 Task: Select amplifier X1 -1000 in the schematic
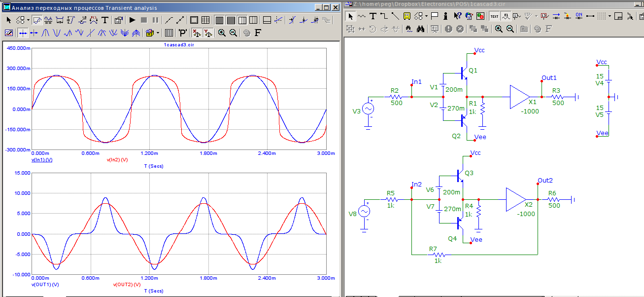click(x=520, y=97)
